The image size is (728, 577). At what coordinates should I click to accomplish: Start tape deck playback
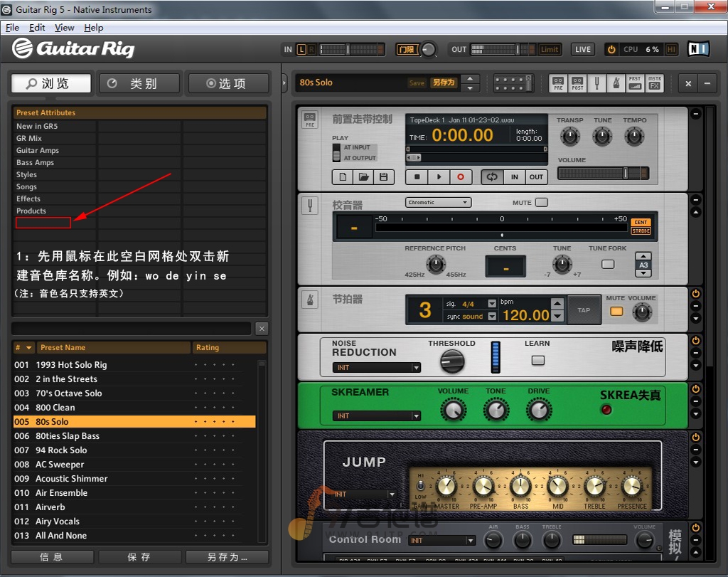click(439, 177)
